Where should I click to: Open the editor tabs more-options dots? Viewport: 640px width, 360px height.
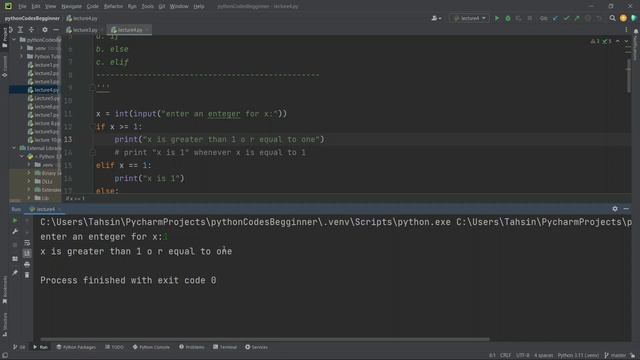coord(627,30)
